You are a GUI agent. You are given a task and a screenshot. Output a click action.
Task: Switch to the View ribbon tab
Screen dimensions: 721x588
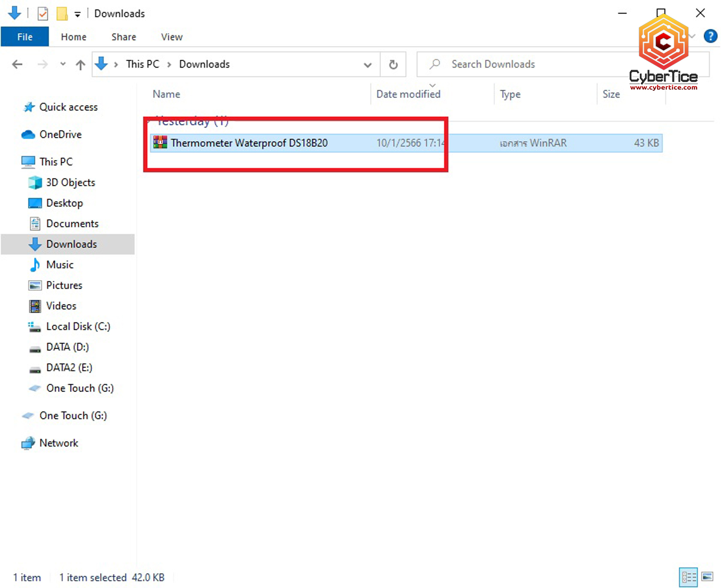(x=172, y=37)
